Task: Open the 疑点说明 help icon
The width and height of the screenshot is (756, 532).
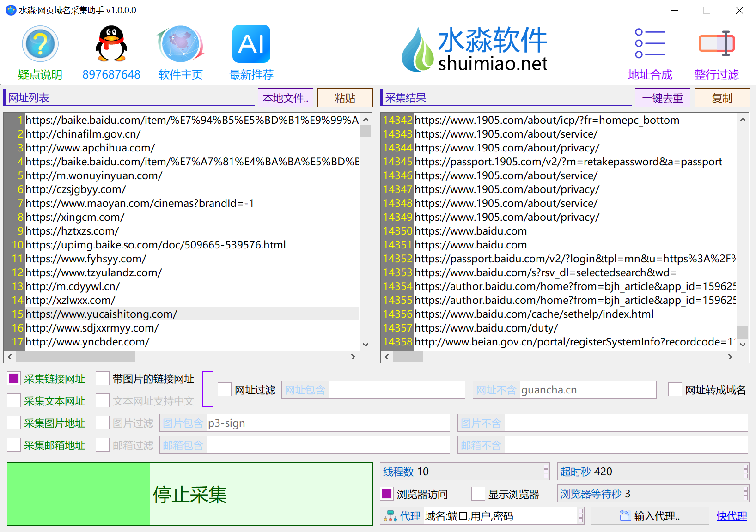Action: [41, 44]
